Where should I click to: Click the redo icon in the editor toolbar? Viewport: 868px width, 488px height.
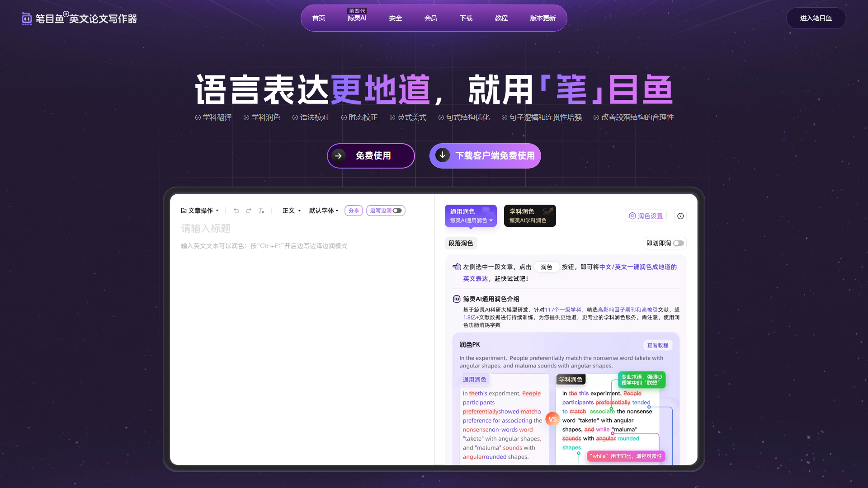(249, 211)
